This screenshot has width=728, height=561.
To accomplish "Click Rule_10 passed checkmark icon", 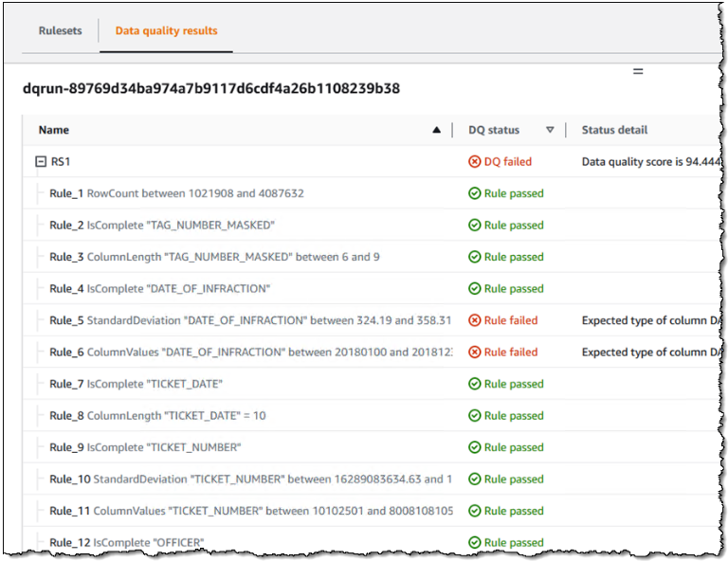I will pos(475,480).
